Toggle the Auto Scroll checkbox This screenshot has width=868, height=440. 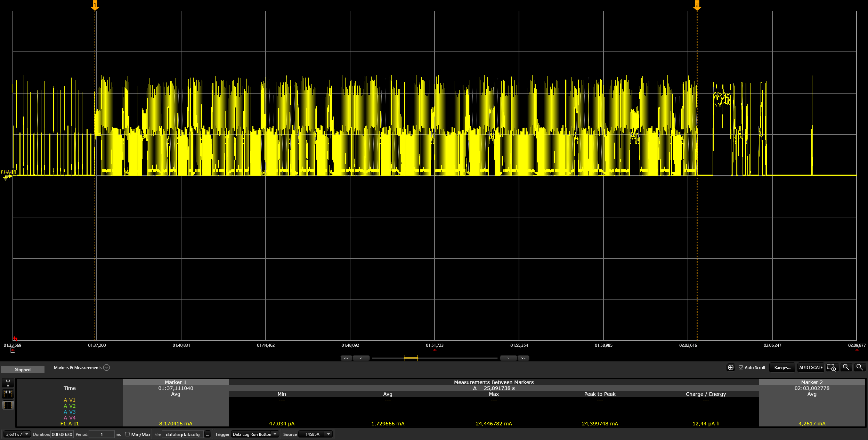point(741,368)
